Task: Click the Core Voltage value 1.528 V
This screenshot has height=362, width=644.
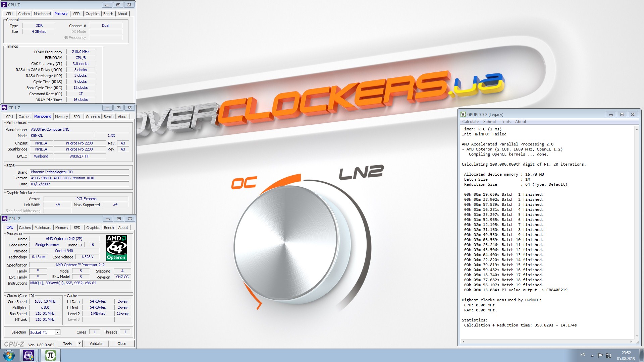Action: click(87, 257)
